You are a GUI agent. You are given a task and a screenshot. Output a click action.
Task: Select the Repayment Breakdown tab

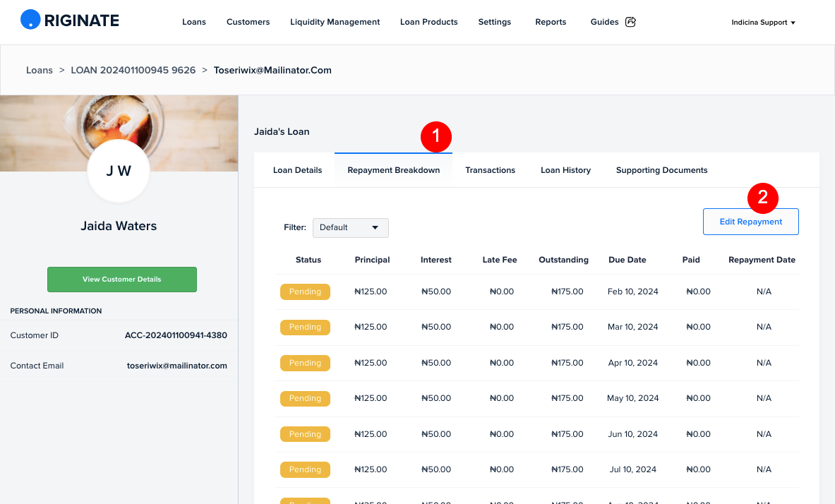pyautogui.click(x=394, y=170)
